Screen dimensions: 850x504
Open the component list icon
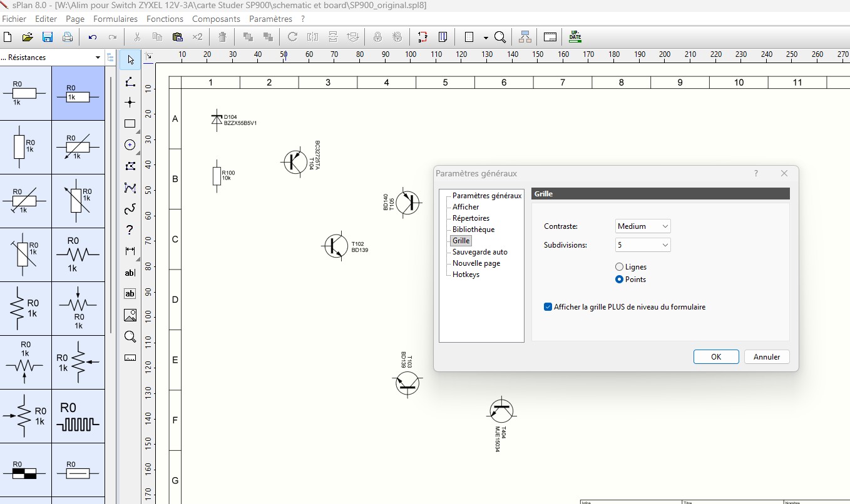coord(443,37)
